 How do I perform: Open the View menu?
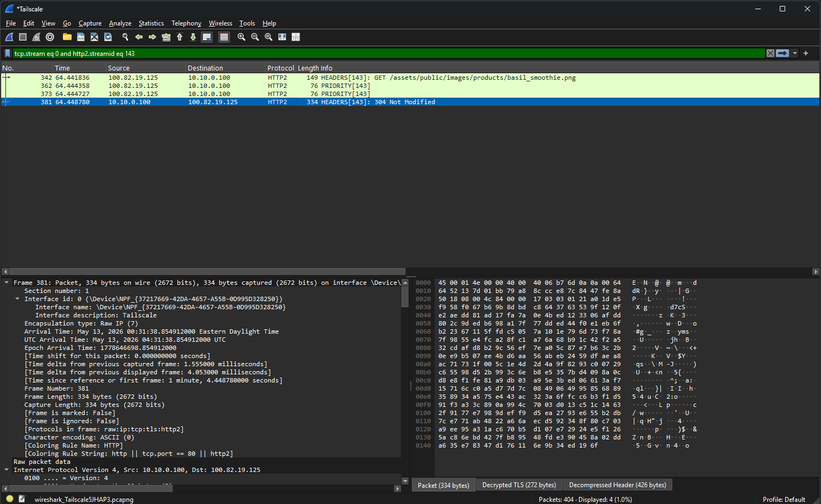coord(48,23)
